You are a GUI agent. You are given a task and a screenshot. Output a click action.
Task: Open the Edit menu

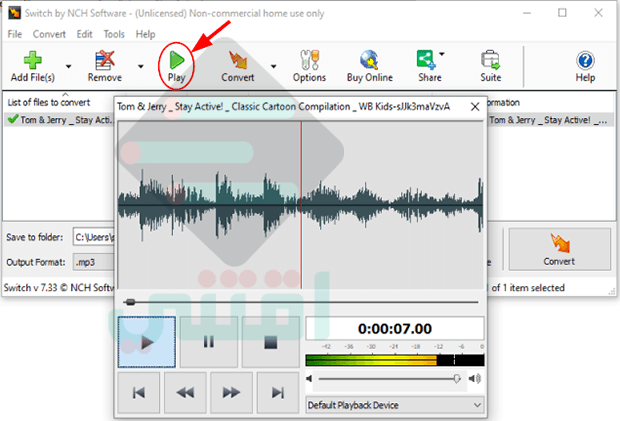(x=84, y=34)
